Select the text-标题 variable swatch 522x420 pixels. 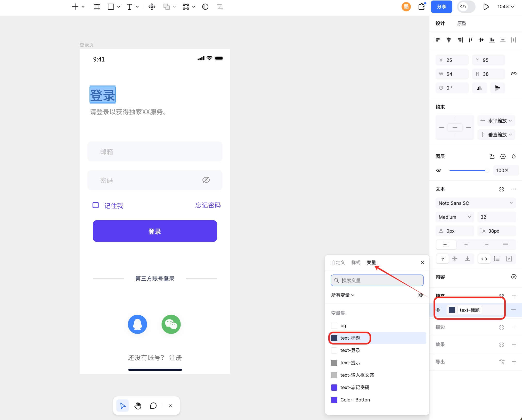tap(334, 338)
